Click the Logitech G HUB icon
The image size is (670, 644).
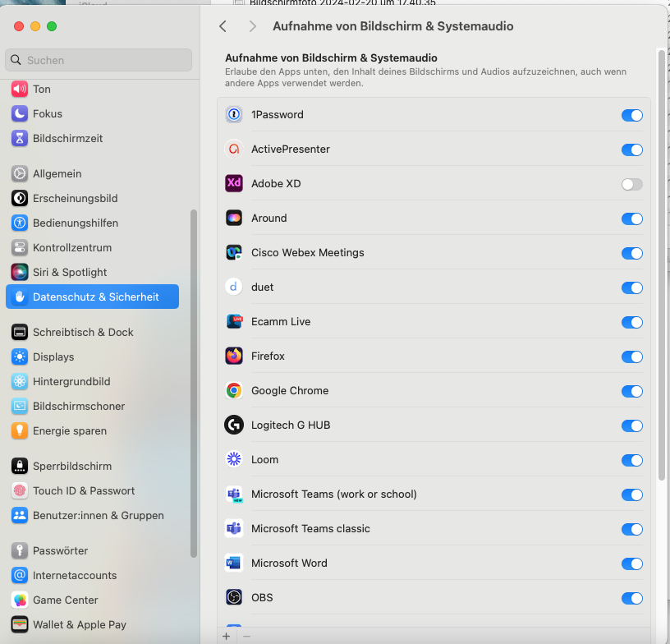coord(234,425)
